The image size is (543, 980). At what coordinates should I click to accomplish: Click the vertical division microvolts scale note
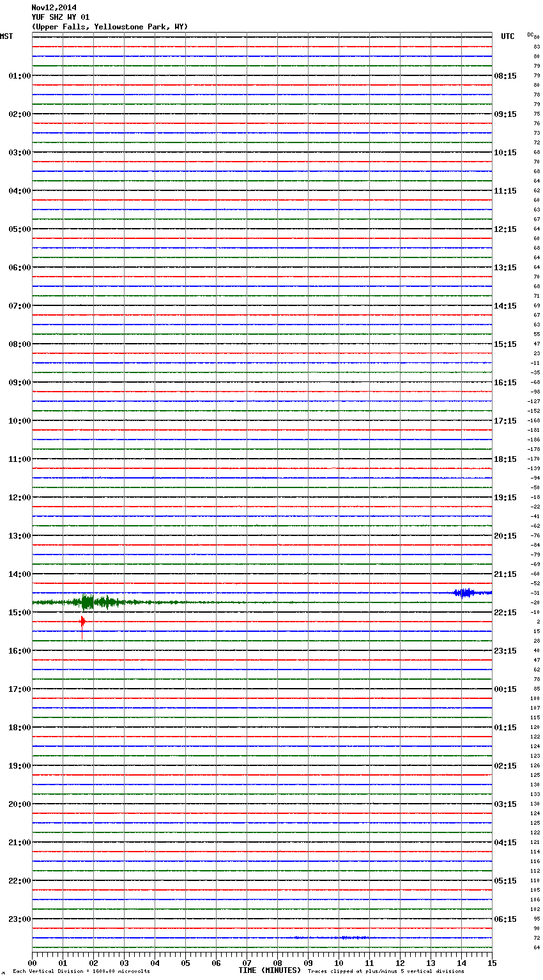tap(81, 972)
